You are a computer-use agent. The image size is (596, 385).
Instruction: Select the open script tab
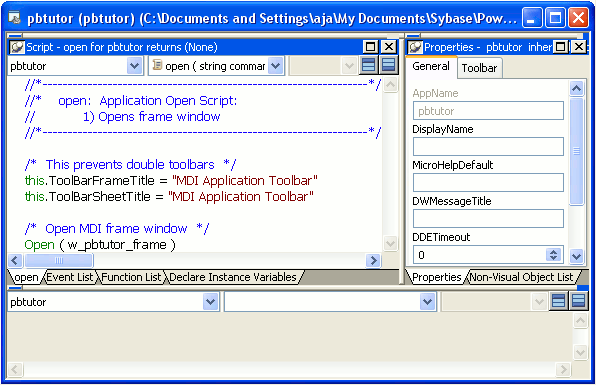point(26,277)
